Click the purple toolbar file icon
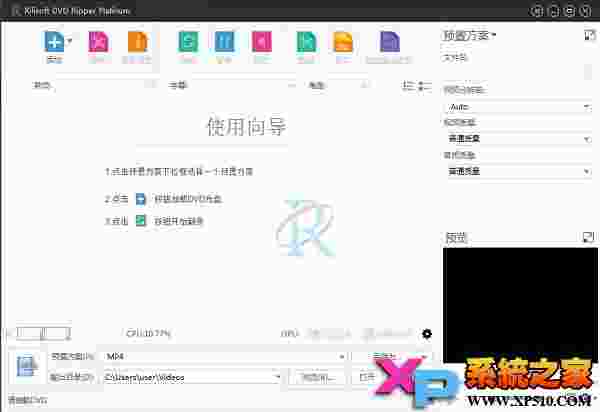This screenshot has width=600, height=412. pos(390,41)
